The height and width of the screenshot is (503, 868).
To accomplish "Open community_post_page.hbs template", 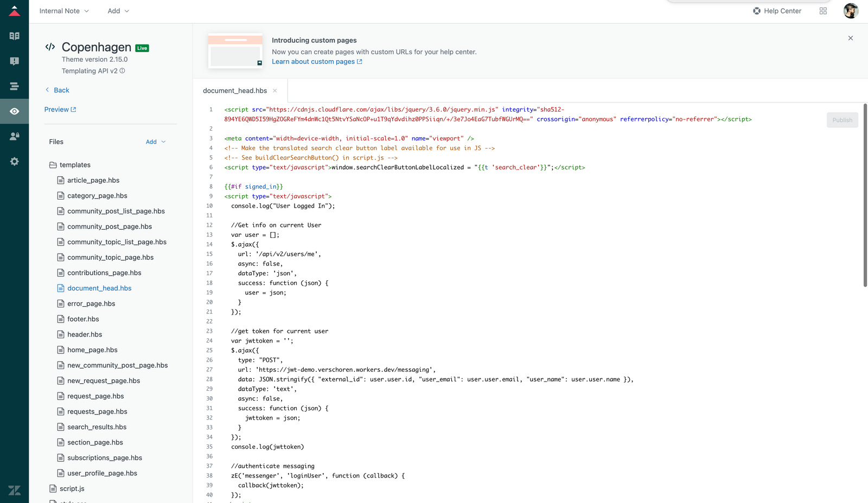I will click(x=110, y=227).
